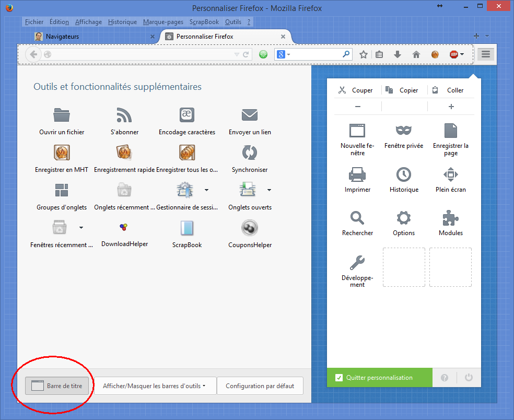
Task: Click the Synchroniser icon
Action: [250, 153]
